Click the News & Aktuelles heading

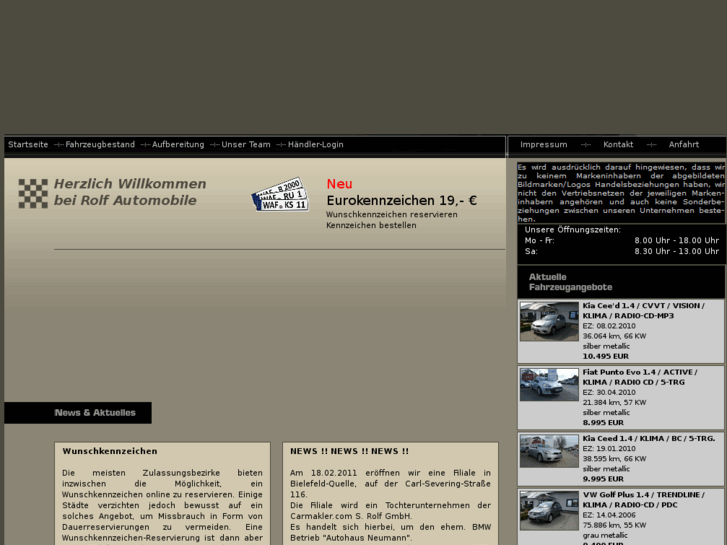95,413
